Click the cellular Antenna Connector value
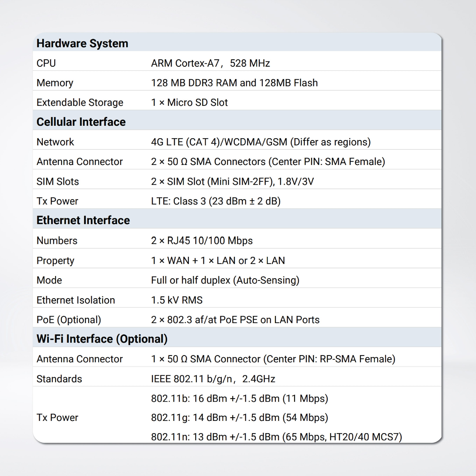This screenshot has height=476, width=476. (x=268, y=162)
